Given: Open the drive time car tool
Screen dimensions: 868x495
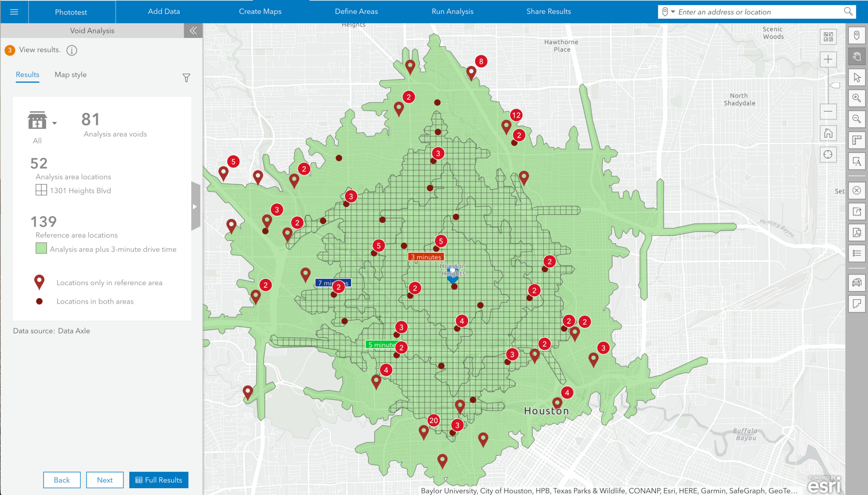Looking at the screenshot, I should coord(856,283).
